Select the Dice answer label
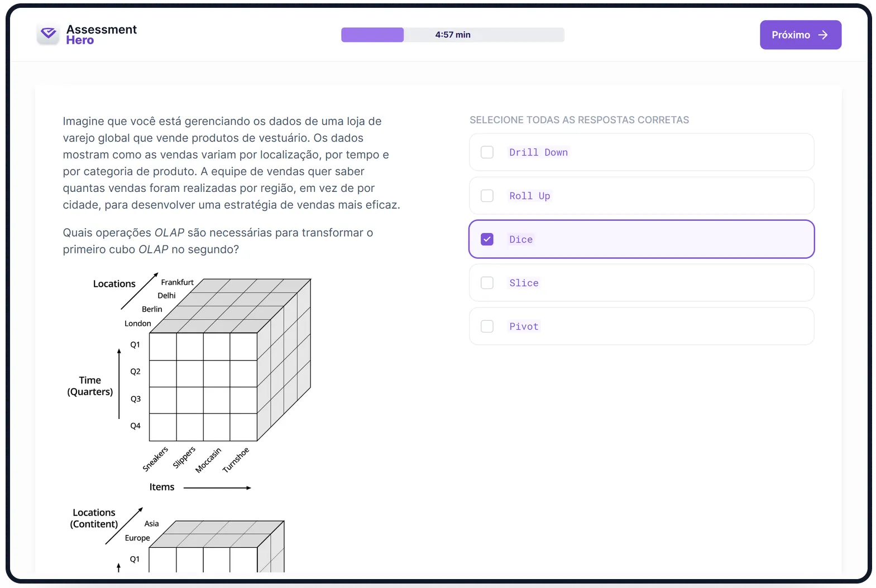Image resolution: width=876 pixels, height=588 pixels. pos(521,239)
